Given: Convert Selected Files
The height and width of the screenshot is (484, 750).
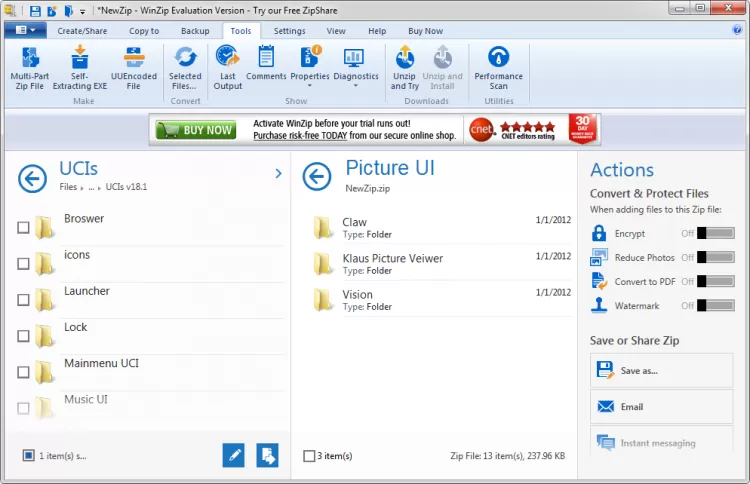Looking at the screenshot, I should [185, 68].
